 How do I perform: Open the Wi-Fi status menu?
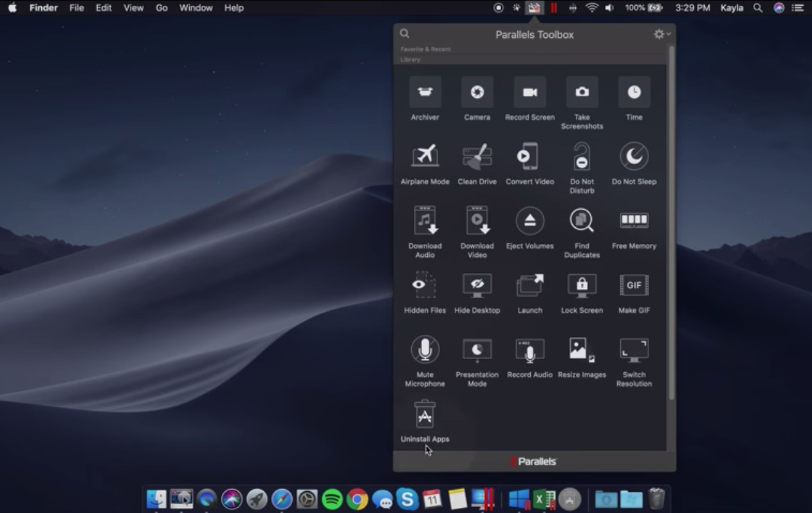pos(591,8)
